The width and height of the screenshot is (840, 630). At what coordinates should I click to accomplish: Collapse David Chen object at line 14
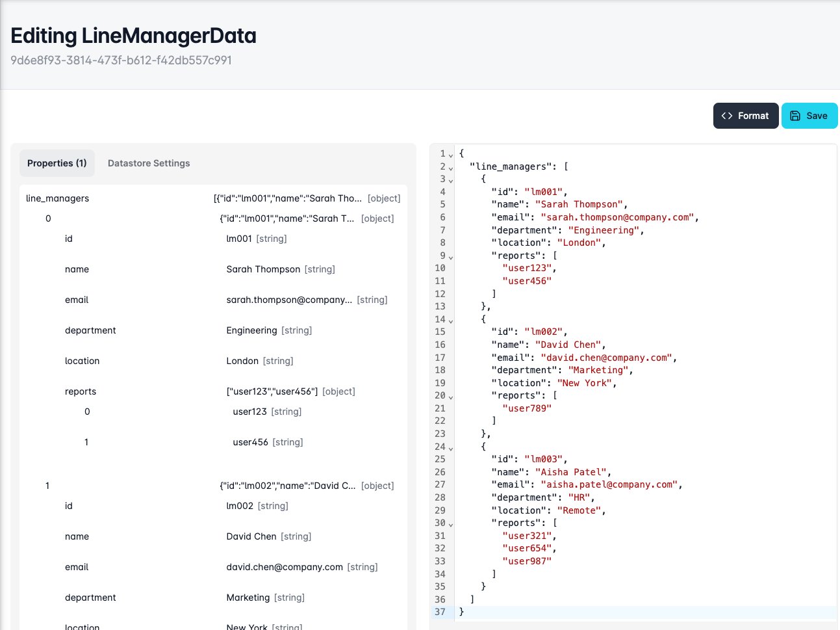(451, 321)
